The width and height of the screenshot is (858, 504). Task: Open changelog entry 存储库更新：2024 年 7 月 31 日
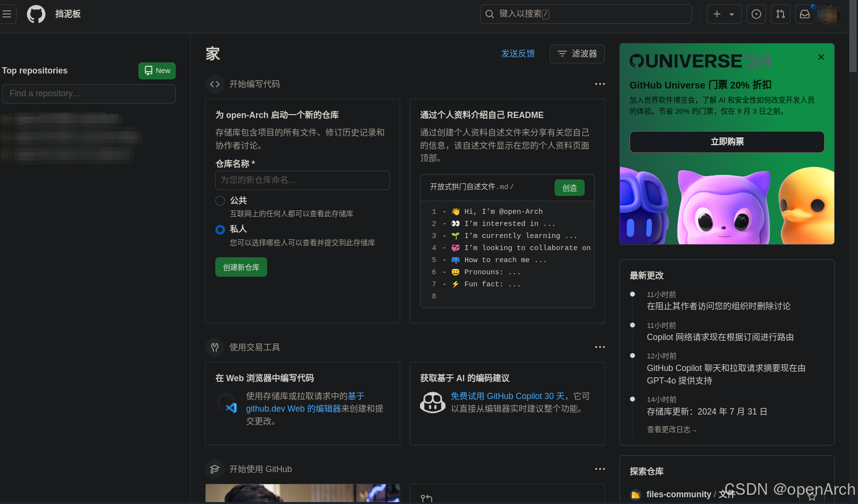click(x=707, y=412)
